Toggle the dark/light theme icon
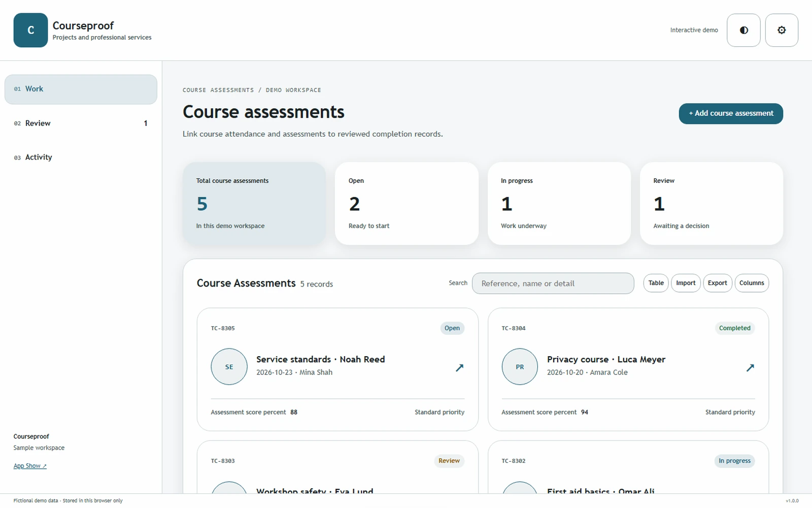 (x=743, y=30)
